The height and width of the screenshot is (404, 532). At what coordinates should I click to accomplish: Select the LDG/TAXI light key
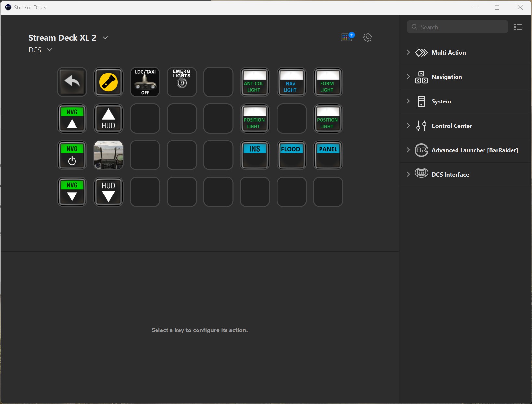pyautogui.click(x=145, y=82)
